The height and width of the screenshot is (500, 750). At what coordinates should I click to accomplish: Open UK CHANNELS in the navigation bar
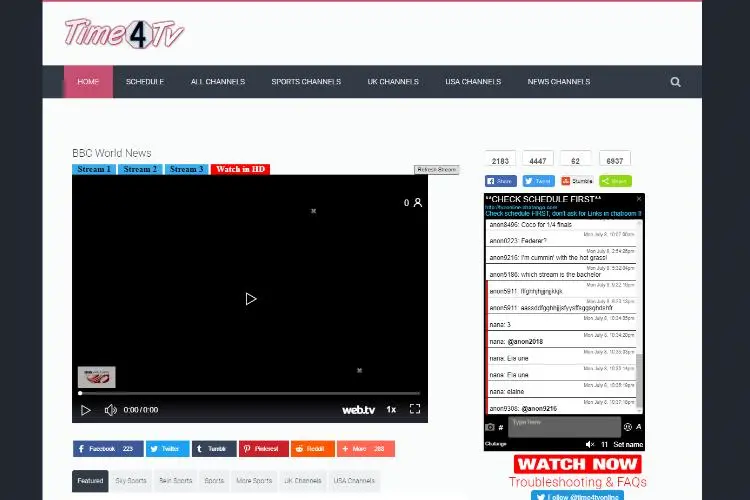point(393,82)
